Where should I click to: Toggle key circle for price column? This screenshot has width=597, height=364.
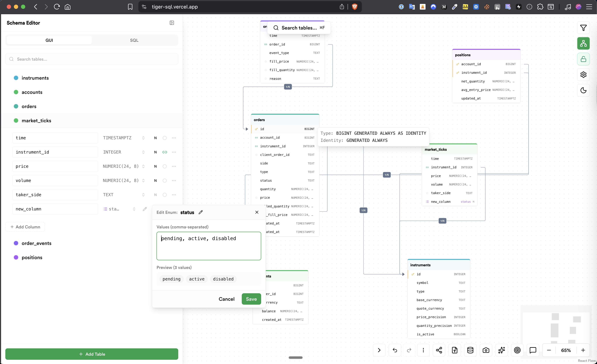[165, 166]
